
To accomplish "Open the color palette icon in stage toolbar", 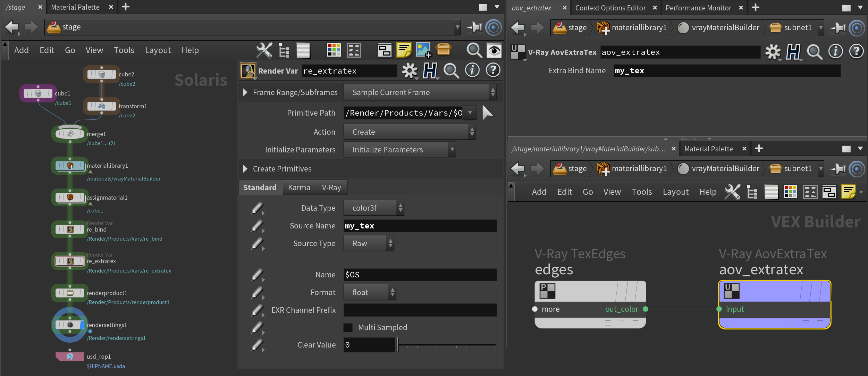I will click(x=334, y=50).
